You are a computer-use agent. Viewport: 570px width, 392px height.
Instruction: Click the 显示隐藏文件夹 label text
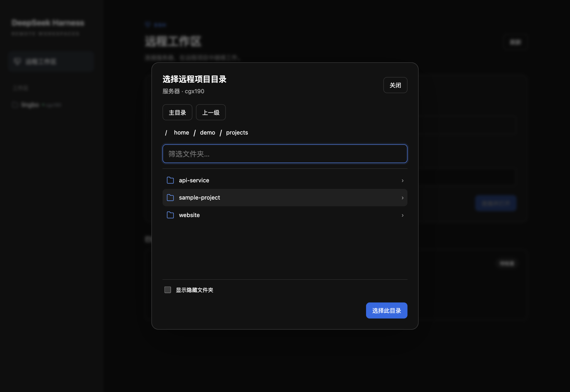click(194, 290)
